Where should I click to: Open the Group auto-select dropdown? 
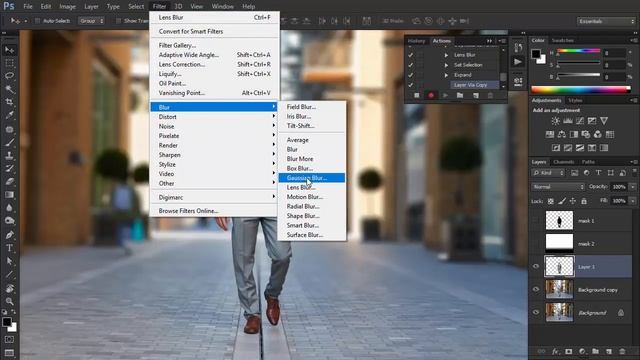[x=91, y=21]
